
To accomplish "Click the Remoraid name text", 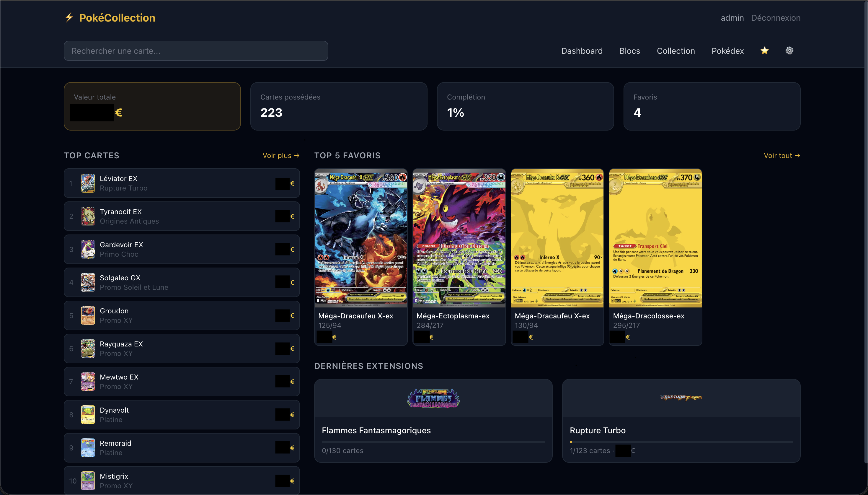I will point(115,443).
